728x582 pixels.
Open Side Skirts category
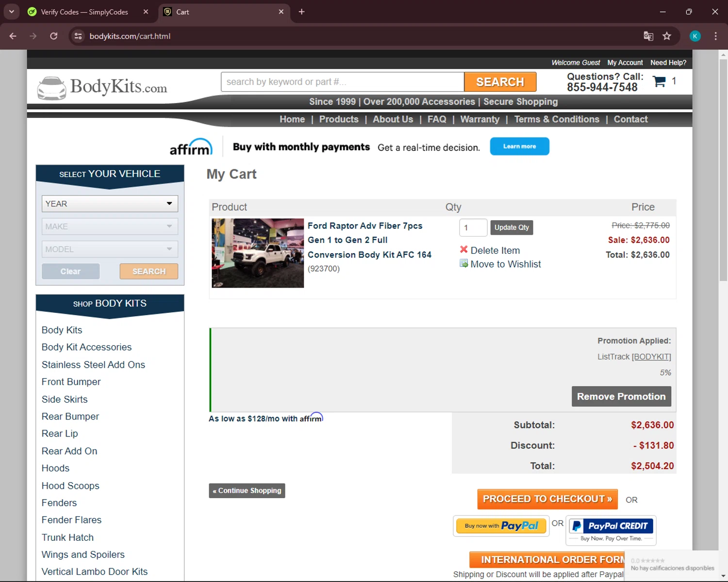[x=65, y=399]
